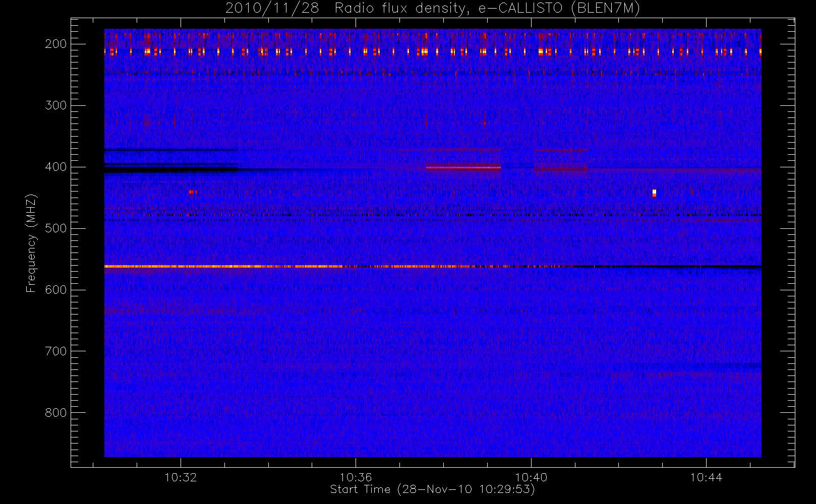Screen dimensions: 816x504
Task: Click the 500 frequency tick label
Action: pyautogui.click(x=56, y=228)
